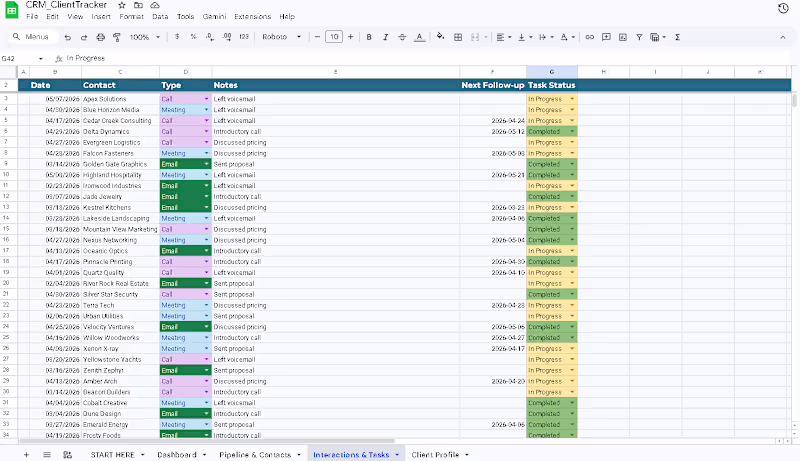Open the Format menu

132,16
